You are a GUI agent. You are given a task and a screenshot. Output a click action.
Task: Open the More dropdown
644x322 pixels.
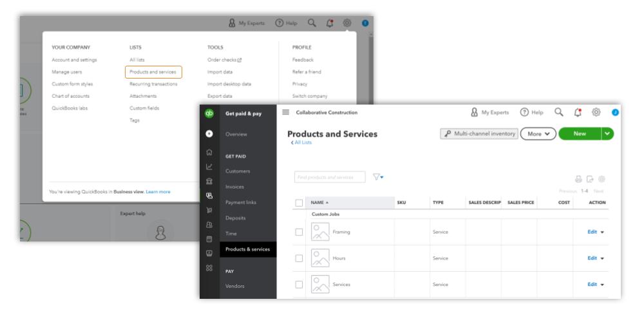[x=538, y=133]
